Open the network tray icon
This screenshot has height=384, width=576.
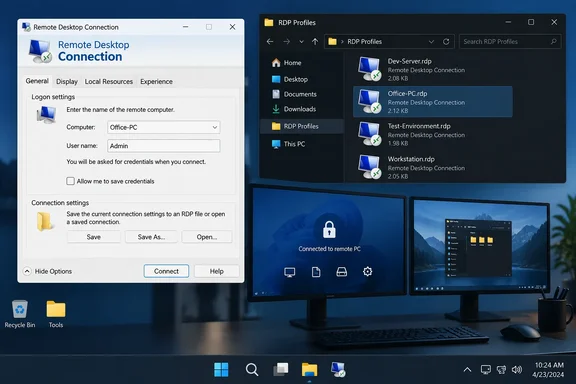coord(501,370)
